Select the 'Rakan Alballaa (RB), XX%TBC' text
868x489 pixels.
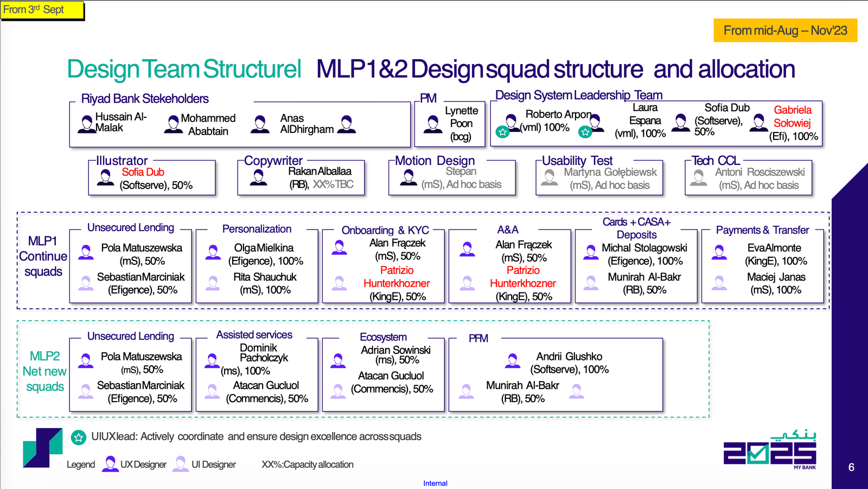(x=321, y=178)
